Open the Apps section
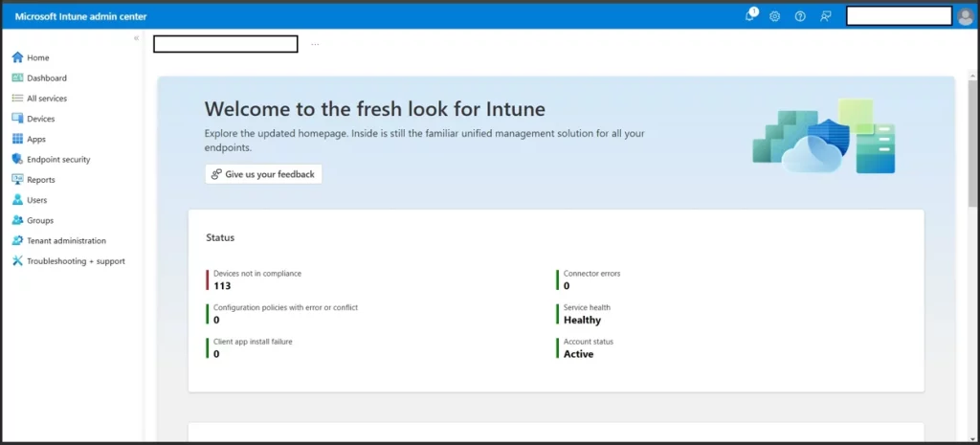 [x=35, y=139]
